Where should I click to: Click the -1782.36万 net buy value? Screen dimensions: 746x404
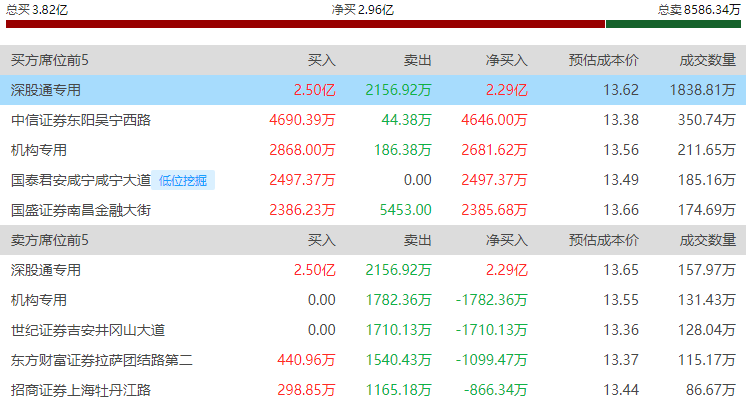[491, 300]
